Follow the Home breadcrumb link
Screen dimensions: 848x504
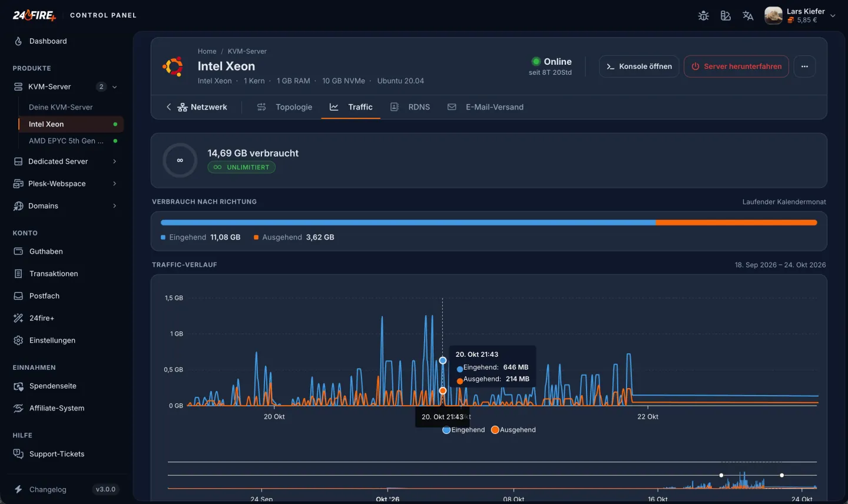(x=207, y=51)
